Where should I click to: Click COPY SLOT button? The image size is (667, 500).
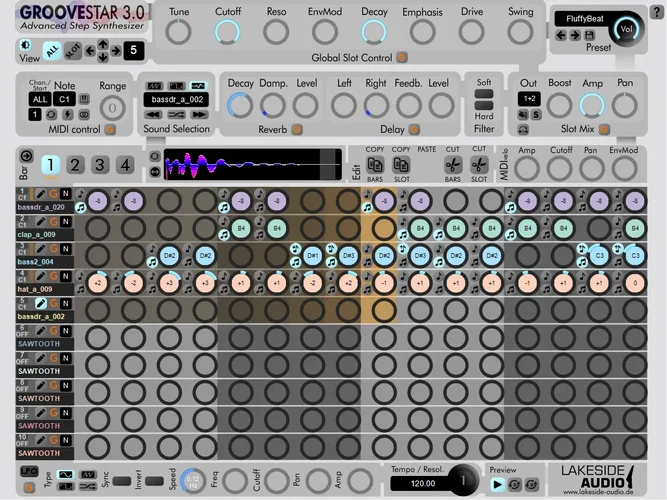[401, 165]
